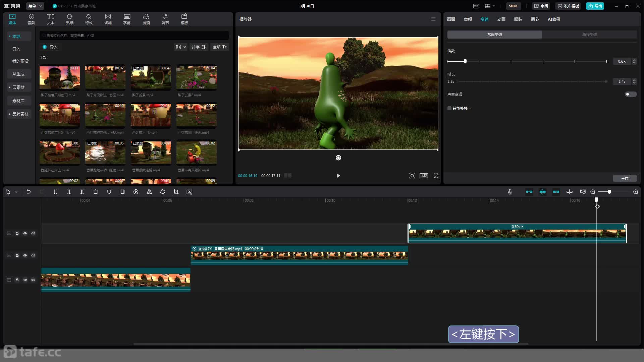Add a marker with shield icon

click(109, 192)
